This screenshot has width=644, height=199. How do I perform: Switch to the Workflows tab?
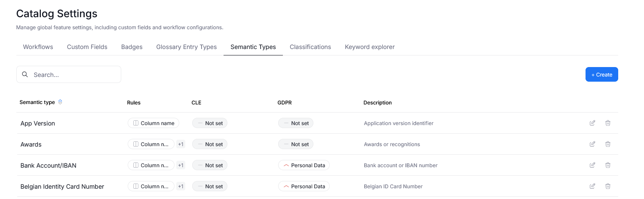(38, 47)
